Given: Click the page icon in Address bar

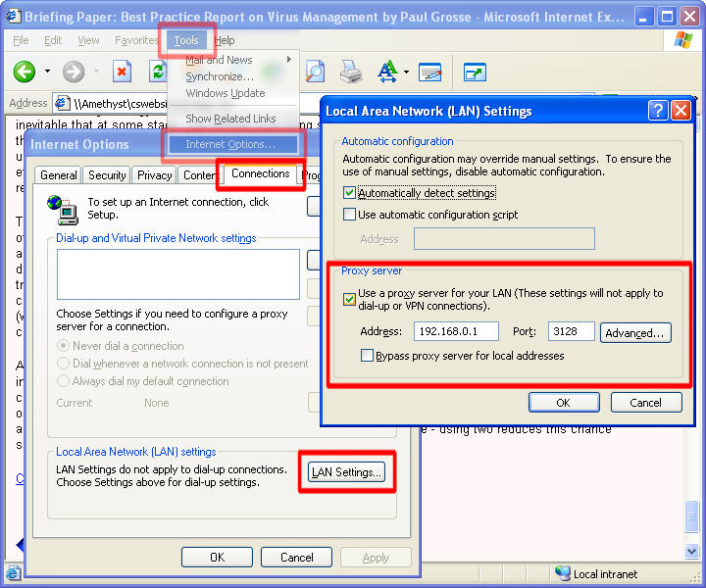Looking at the screenshot, I should click(63, 104).
